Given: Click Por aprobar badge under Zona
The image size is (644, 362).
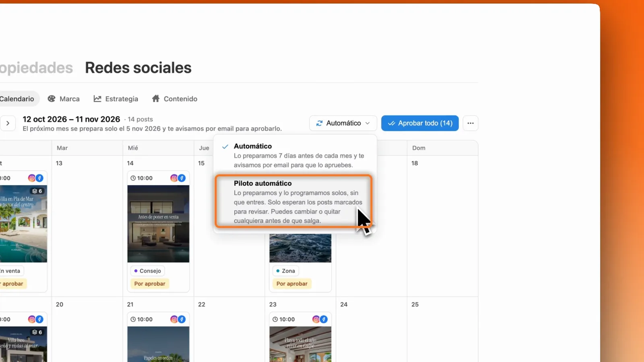Looking at the screenshot, I should click(x=292, y=284).
